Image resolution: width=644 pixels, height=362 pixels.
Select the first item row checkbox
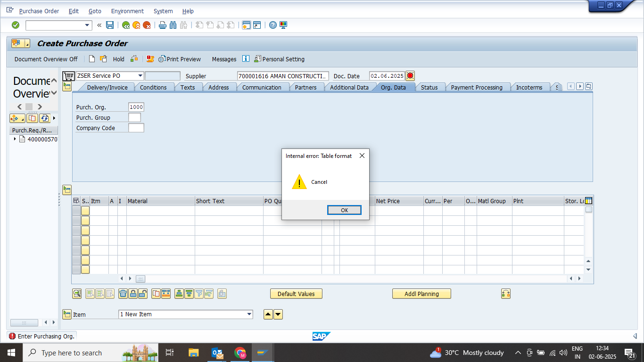(76, 211)
